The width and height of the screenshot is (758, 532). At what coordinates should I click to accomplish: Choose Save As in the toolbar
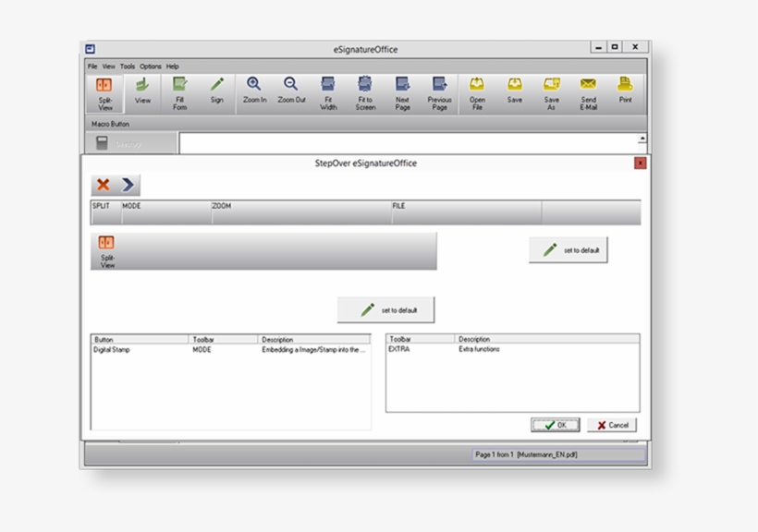(551, 93)
